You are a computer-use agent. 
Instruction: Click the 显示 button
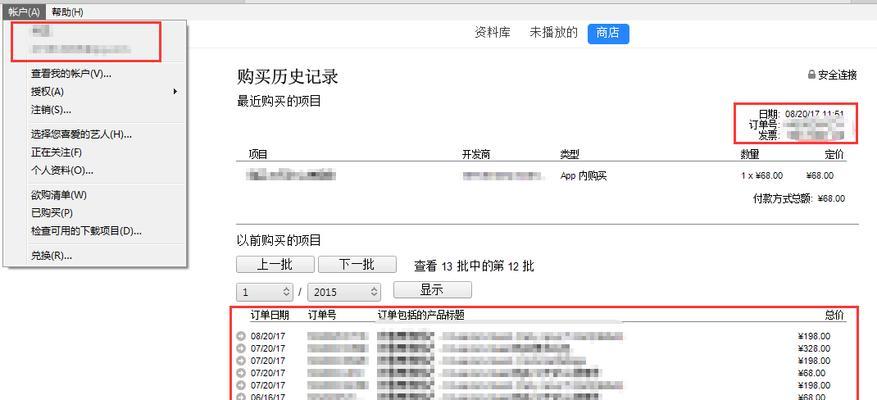[432, 290]
